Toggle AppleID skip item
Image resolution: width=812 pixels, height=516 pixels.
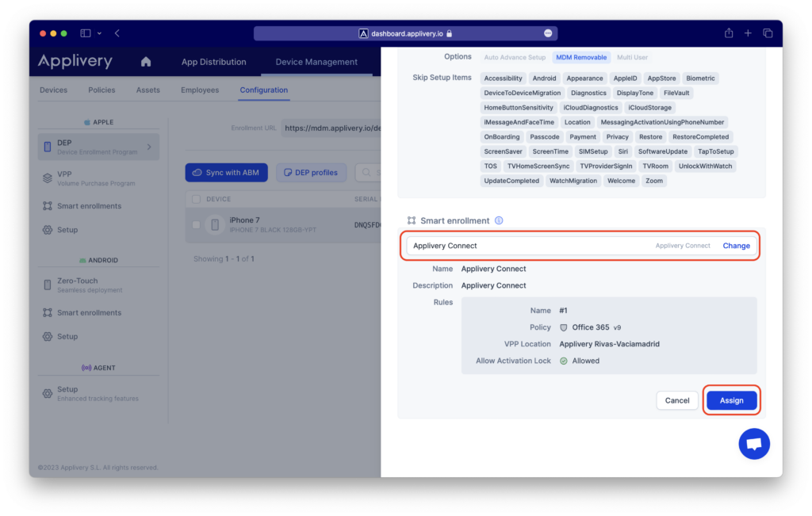pos(625,78)
